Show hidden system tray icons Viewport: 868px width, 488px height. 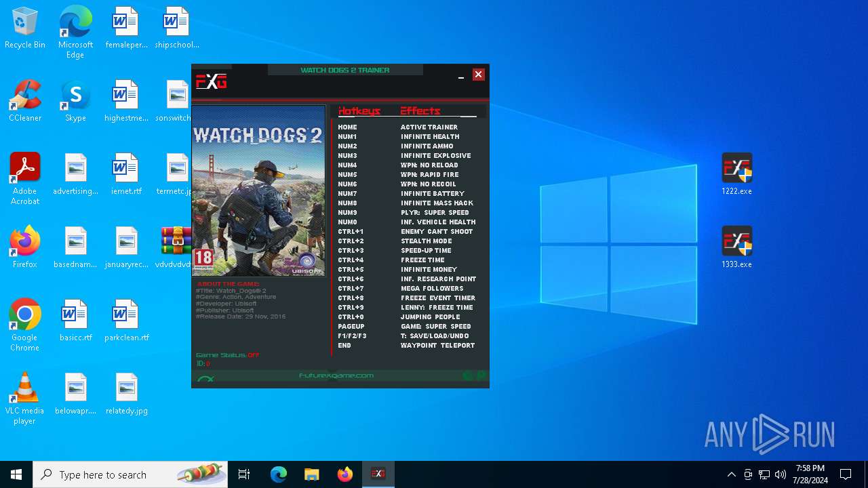tap(731, 474)
